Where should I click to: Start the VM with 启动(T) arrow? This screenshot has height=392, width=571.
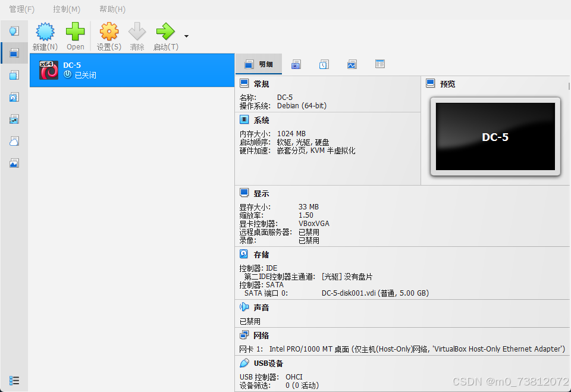click(x=166, y=36)
